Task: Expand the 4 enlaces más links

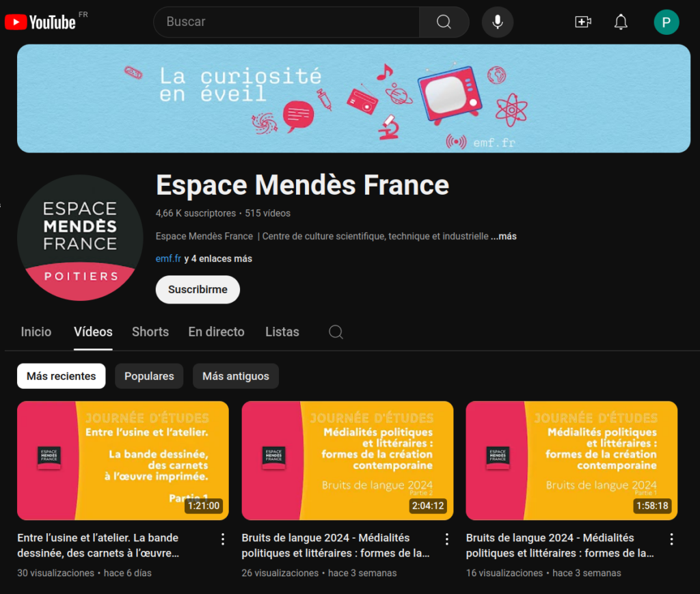Action: [x=218, y=258]
